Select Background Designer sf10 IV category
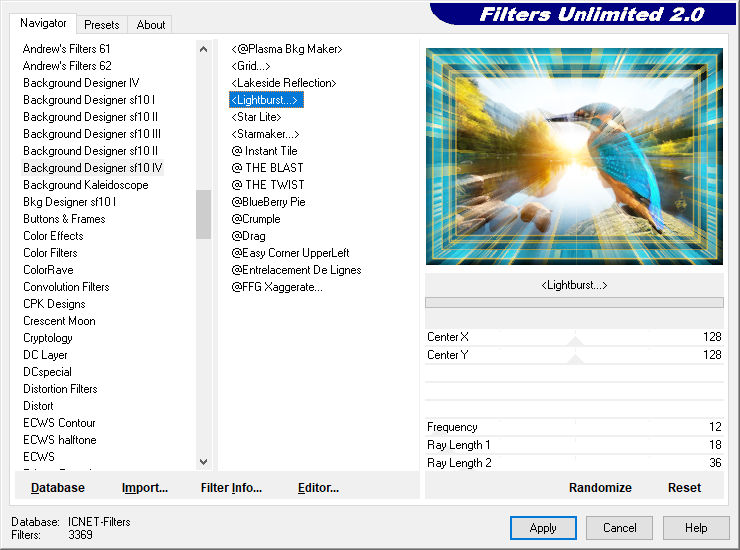Viewport: 740px width, 550px height. (x=92, y=168)
